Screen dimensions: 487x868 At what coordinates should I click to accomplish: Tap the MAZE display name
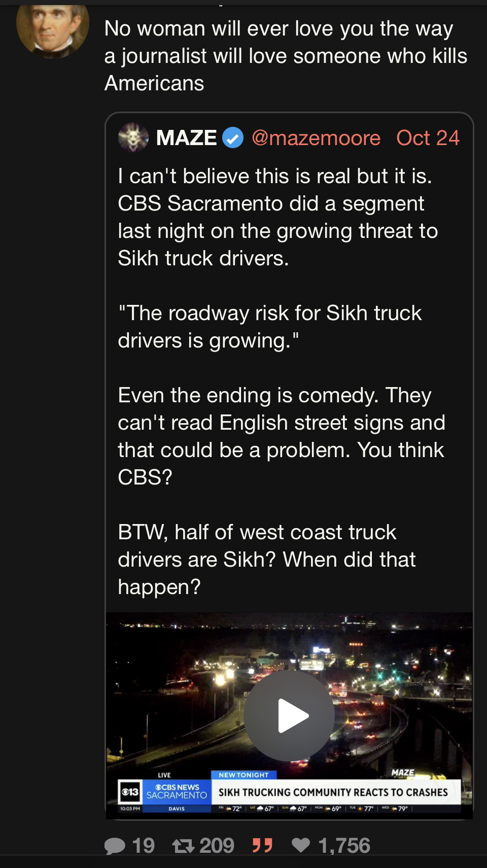[186, 138]
